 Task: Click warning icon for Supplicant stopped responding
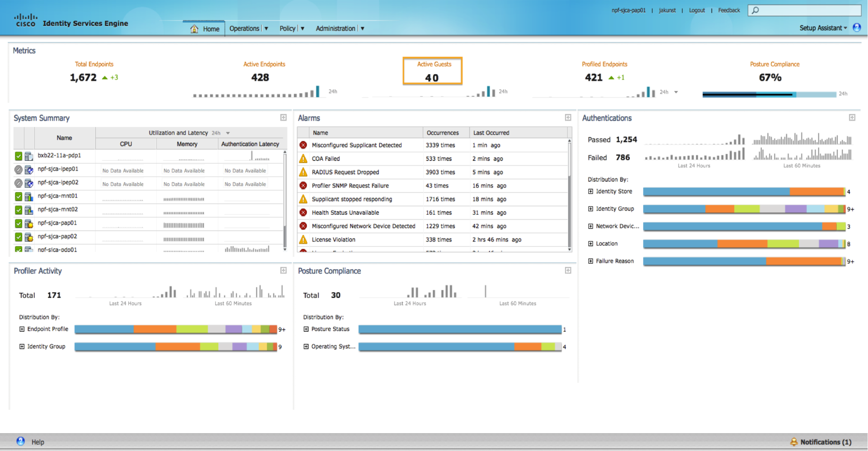point(303,199)
